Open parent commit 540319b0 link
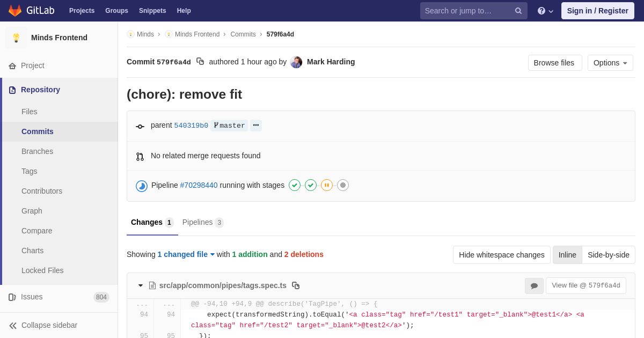The height and width of the screenshot is (338, 644). pos(191,126)
